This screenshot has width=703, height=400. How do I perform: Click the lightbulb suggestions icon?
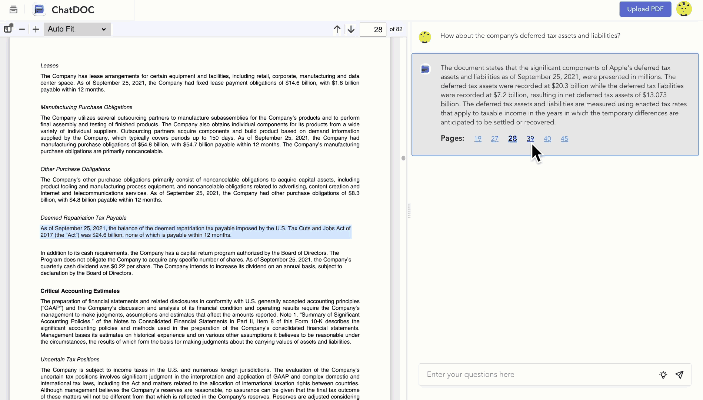coord(663,374)
